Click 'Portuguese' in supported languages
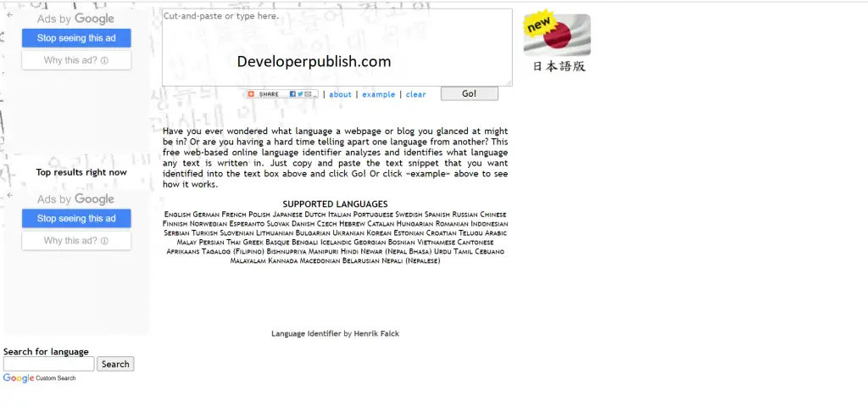This screenshot has height=408, width=868. point(373,215)
